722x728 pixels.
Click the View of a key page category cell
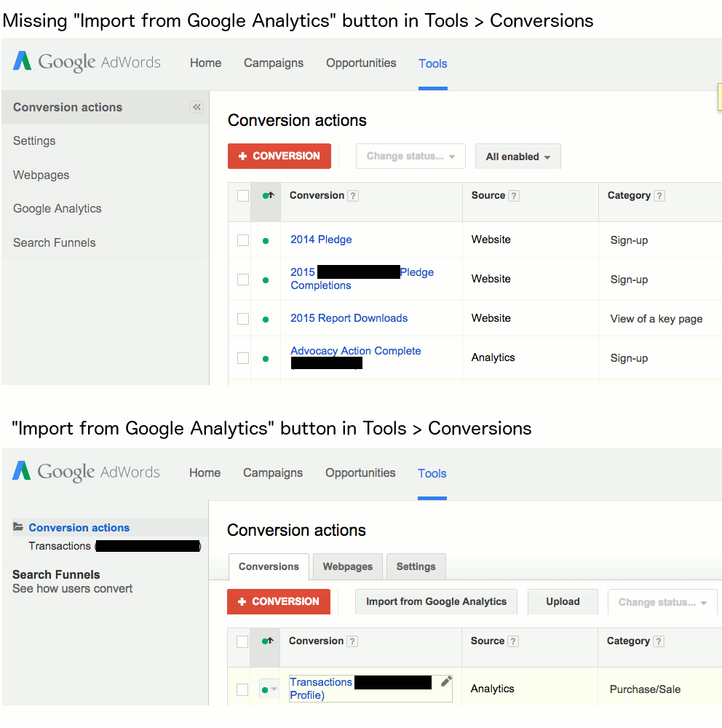point(656,319)
